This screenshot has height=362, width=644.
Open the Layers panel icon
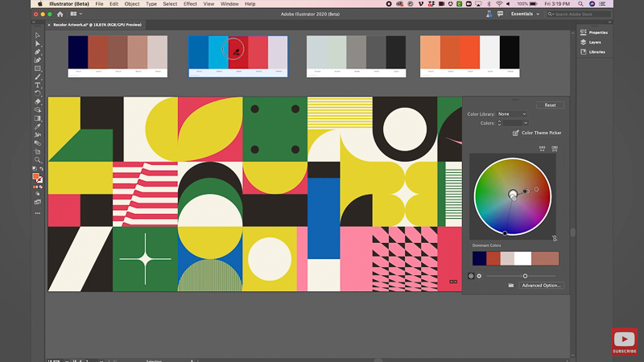point(584,42)
